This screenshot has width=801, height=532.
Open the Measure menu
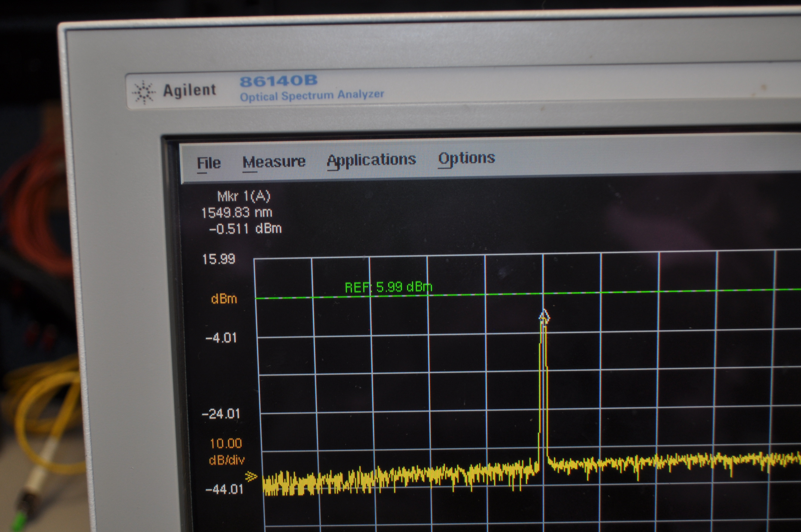pyautogui.click(x=274, y=162)
